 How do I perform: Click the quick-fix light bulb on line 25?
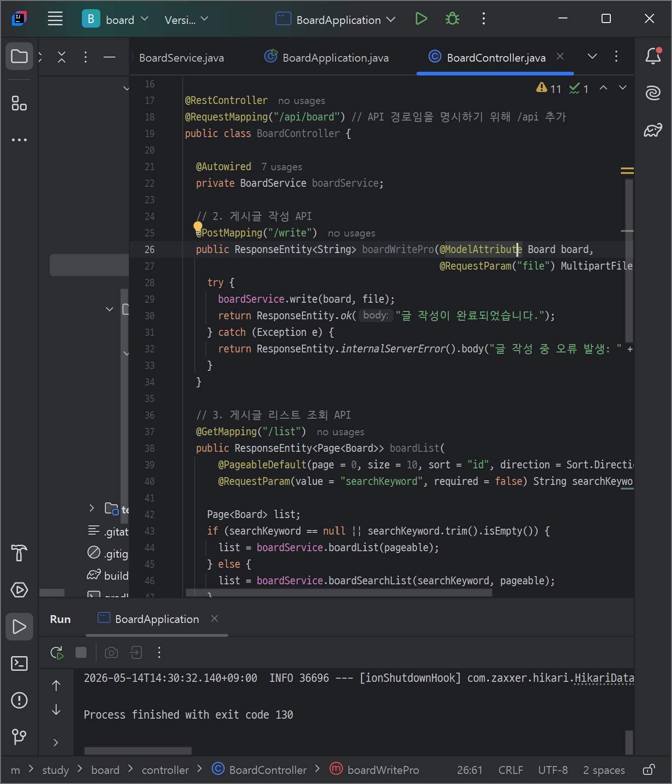coord(198,226)
